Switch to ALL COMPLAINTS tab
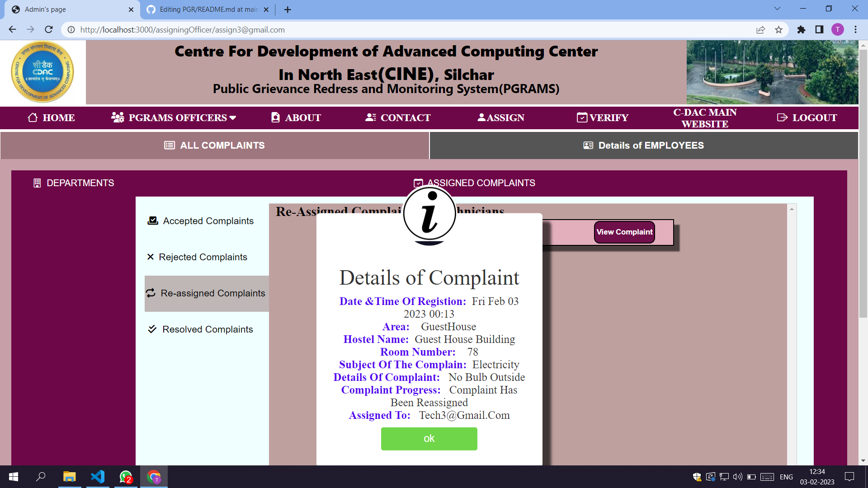This screenshot has width=868, height=488. click(x=215, y=145)
